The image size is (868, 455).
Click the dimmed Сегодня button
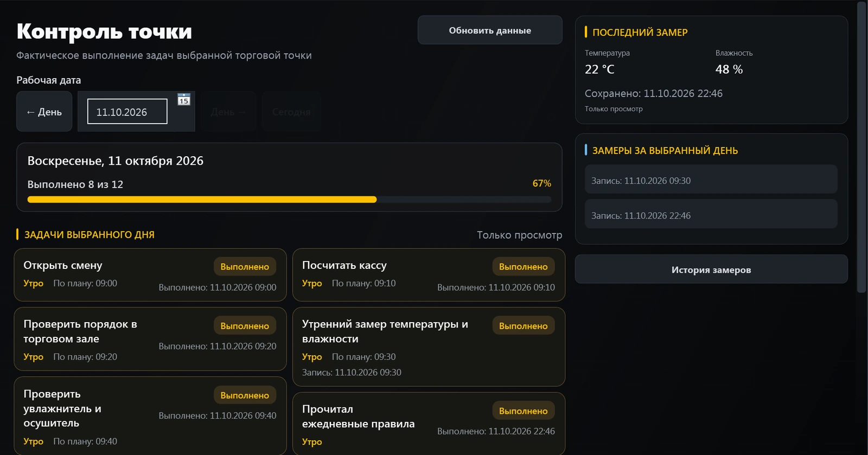[291, 112]
